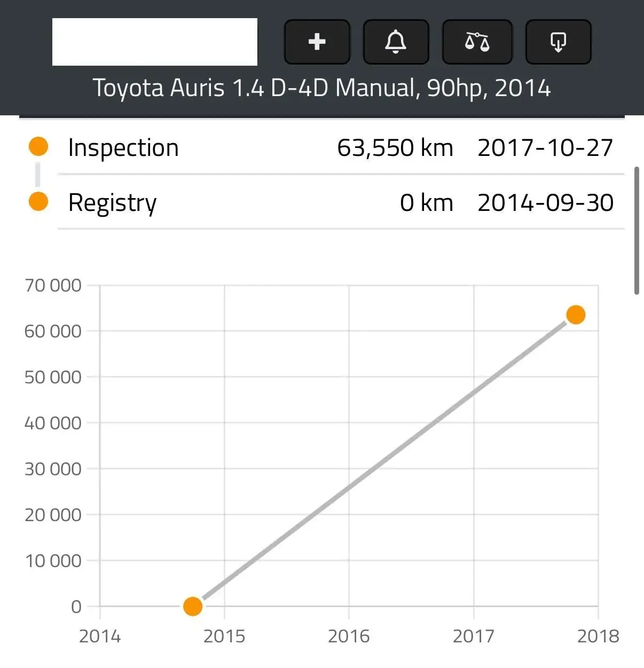Viewport: 644px width, 668px height.
Task: Click the chart data point near 2018
Action: click(576, 315)
